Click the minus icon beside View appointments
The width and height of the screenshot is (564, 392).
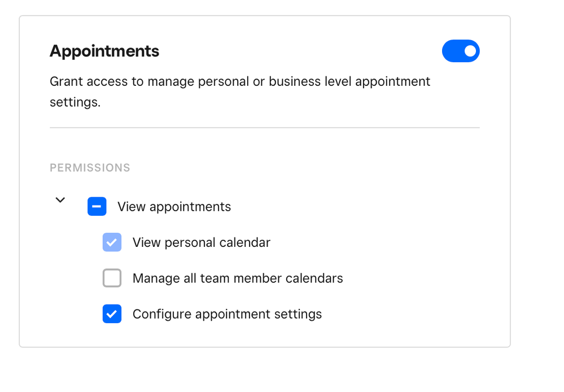pyautogui.click(x=97, y=207)
